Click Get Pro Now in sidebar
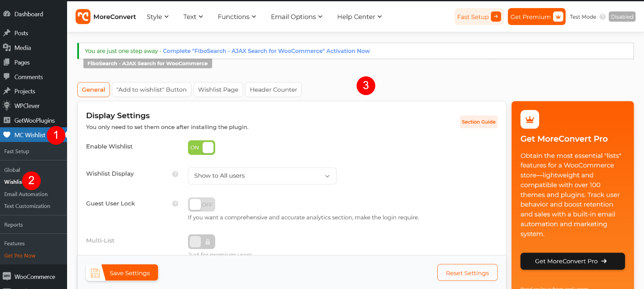Viewport: 644px width, 289px height. (20, 255)
